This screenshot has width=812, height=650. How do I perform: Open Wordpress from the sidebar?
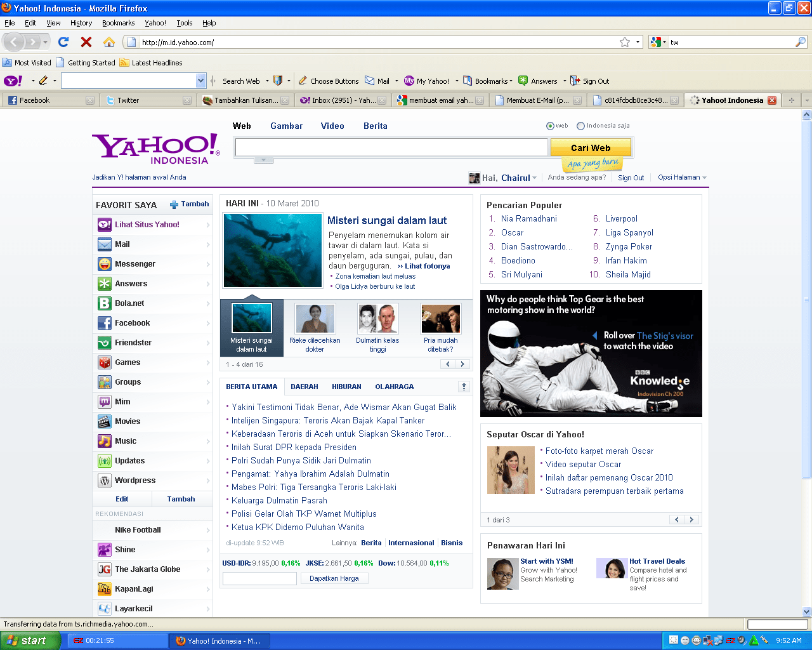tap(152, 481)
